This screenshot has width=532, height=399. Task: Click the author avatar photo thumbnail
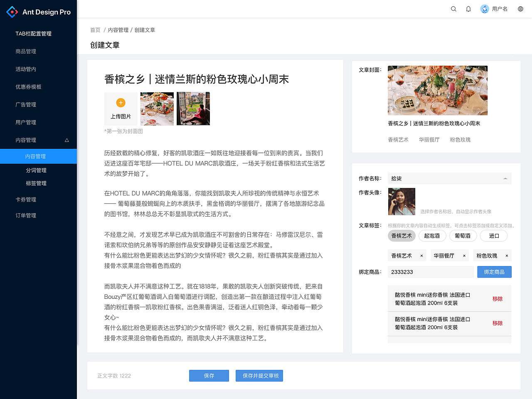pos(401,201)
